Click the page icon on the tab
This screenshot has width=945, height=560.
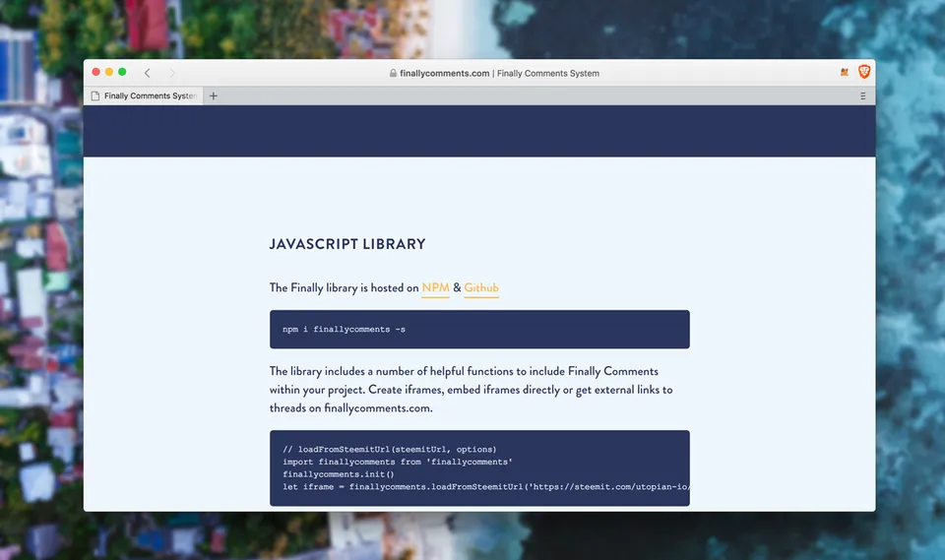(x=95, y=95)
